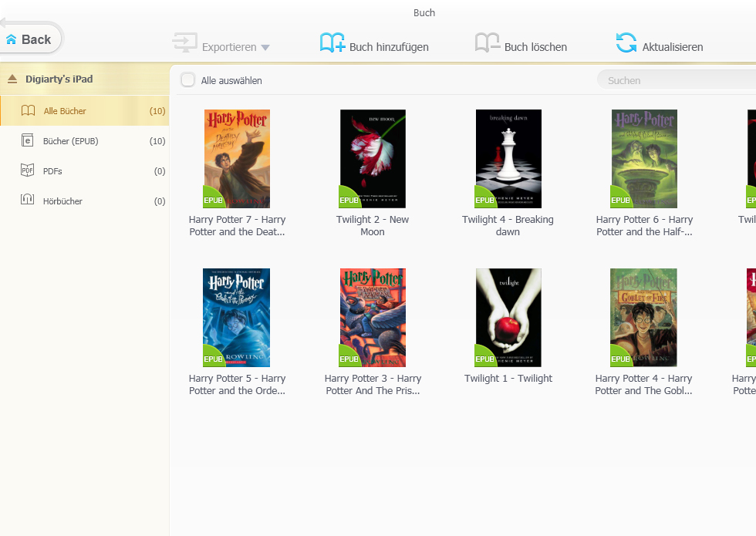Image resolution: width=756 pixels, height=536 pixels.
Task: Open the Hörbücher headphones icon
Action: [28, 201]
